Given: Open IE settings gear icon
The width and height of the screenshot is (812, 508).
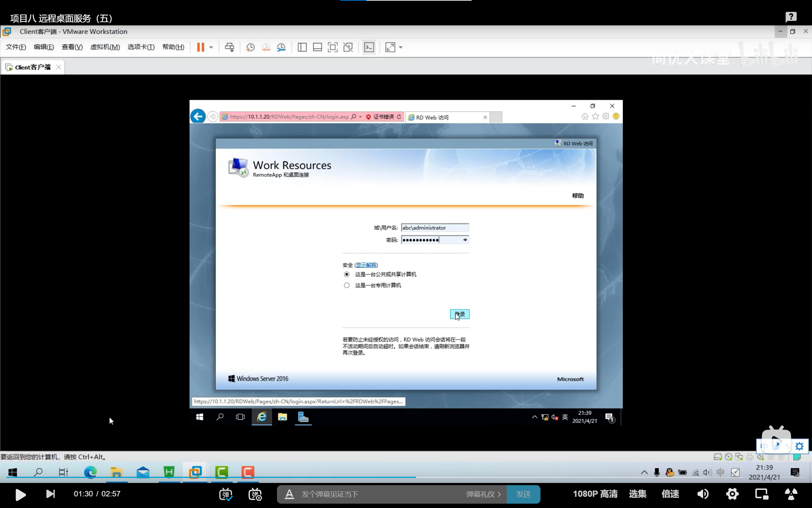Looking at the screenshot, I should pyautogui.click(x=606, y=116).
